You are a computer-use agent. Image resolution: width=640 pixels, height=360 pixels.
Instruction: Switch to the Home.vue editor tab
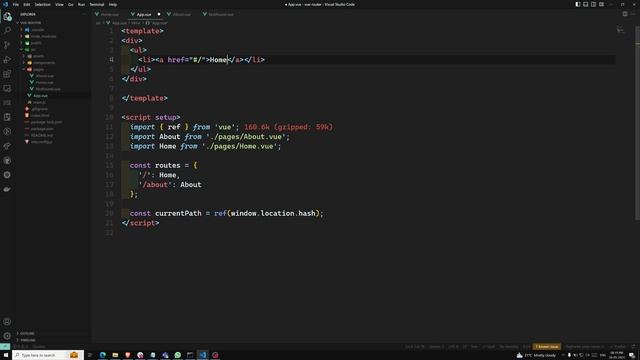[x=109, y=14]
